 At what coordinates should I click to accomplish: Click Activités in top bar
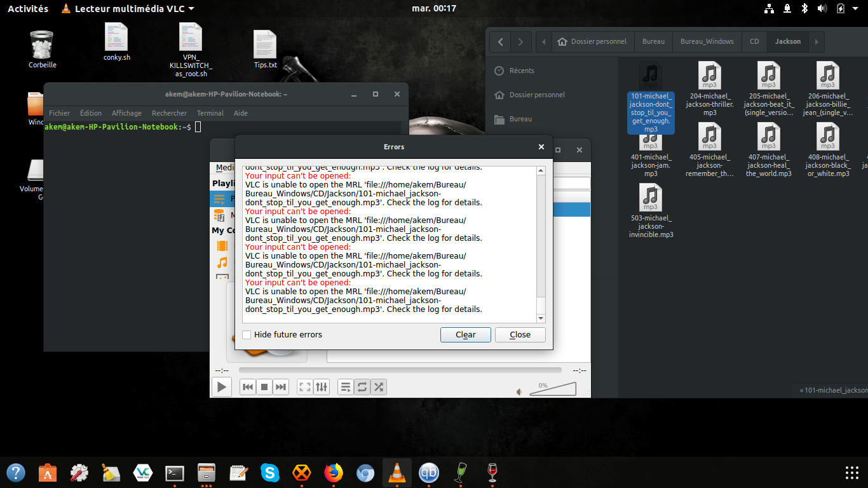point(28,8)
